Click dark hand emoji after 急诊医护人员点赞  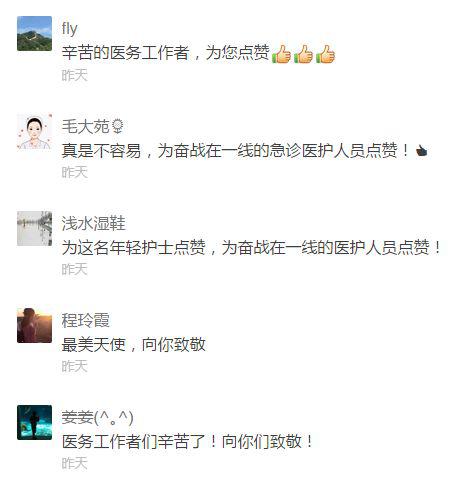coord(422,151)
